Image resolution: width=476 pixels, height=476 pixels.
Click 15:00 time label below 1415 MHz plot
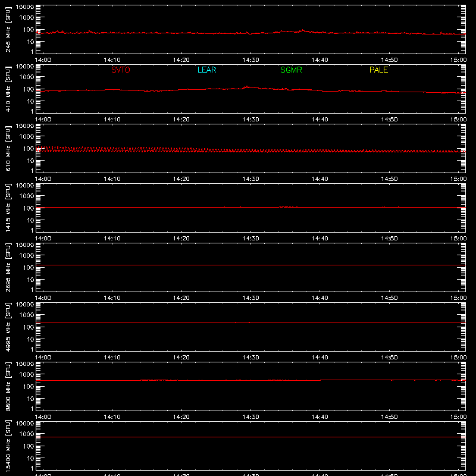[458, 239]
